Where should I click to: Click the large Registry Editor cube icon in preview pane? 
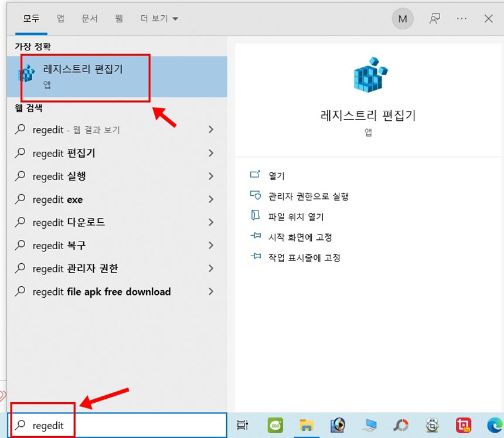click(x=370, y=75)
